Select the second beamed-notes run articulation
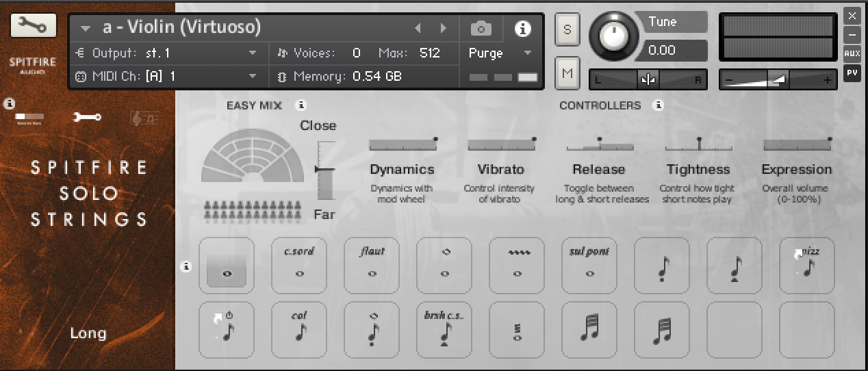The width and height of the screenshot is (868, 371). click(x=662, y=330)
